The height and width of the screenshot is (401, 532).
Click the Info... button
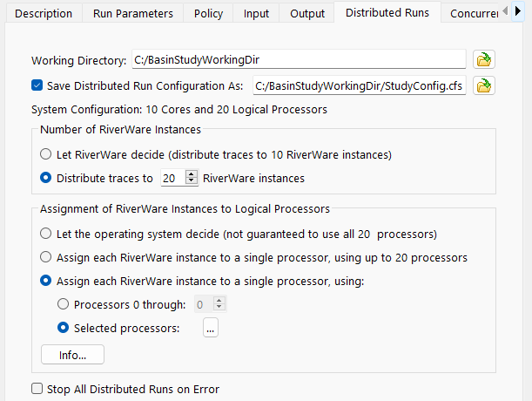[72, 355]
